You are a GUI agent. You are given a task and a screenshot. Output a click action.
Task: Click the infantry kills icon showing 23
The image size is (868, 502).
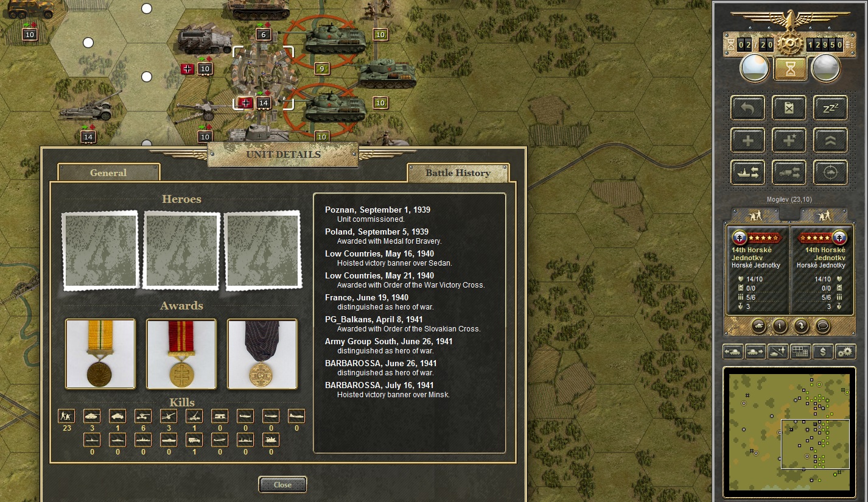click(x=66, y=416)
